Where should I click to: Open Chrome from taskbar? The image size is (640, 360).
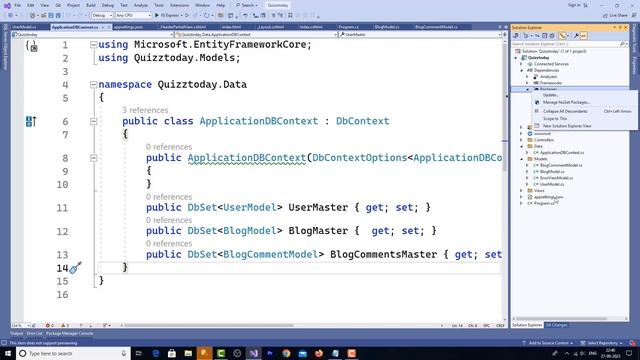[x=286, y=353]
